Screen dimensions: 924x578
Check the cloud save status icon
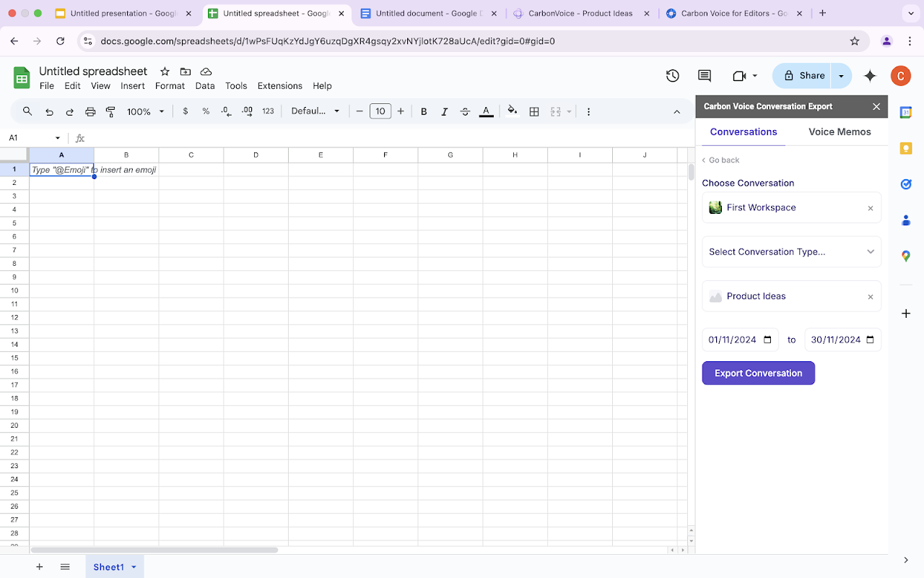[206, 72]
